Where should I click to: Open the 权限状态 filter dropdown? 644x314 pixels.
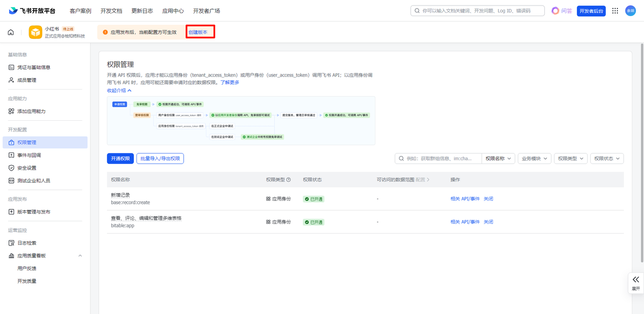coord(607,159)
